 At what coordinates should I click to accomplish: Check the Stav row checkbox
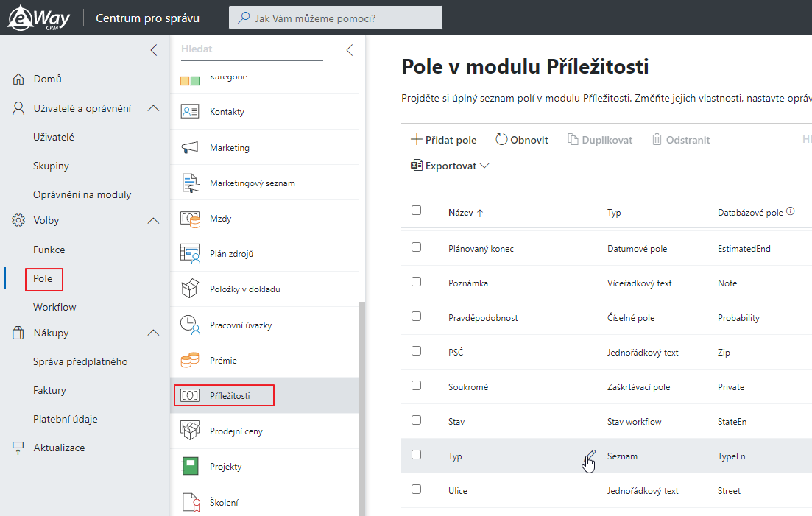417,420
